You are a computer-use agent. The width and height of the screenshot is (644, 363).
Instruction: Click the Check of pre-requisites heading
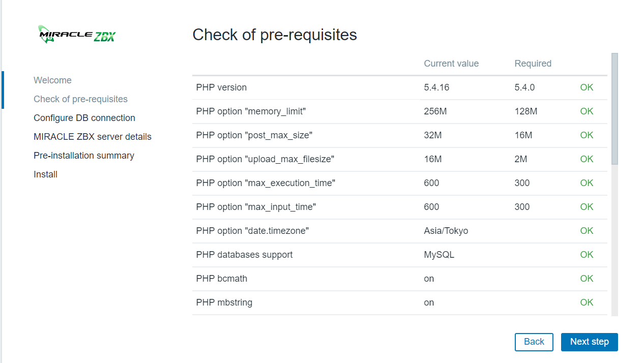pyautogui.click(x=275, y=35)
